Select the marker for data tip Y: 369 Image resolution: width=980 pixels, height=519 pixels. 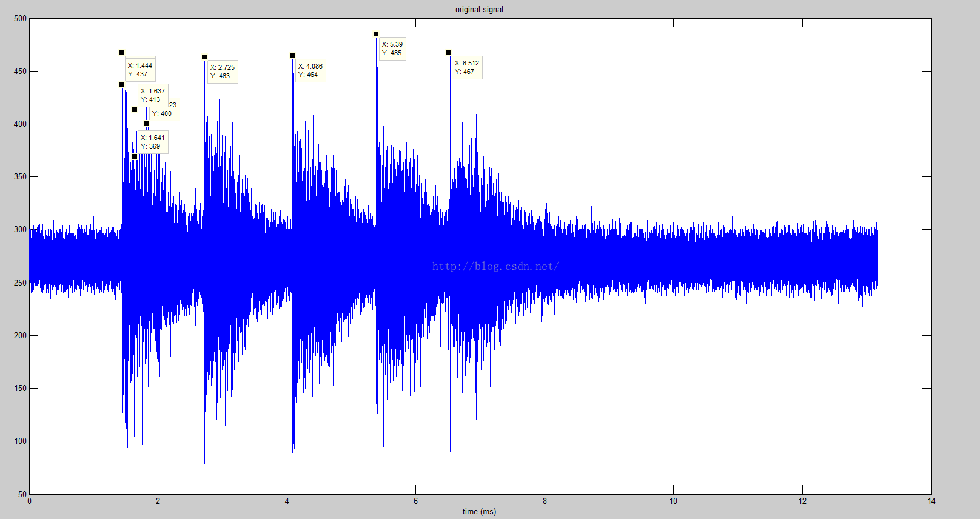point(135,156)
